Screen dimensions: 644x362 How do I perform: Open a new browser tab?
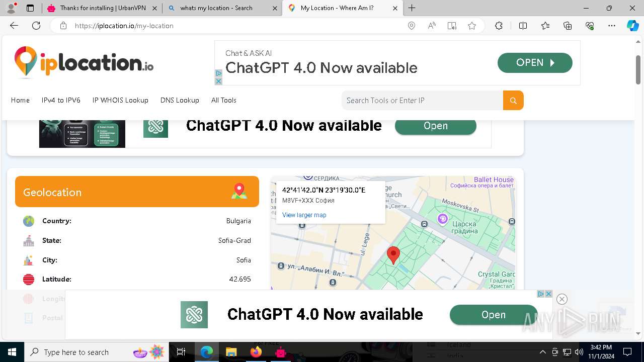pos(412,8)
